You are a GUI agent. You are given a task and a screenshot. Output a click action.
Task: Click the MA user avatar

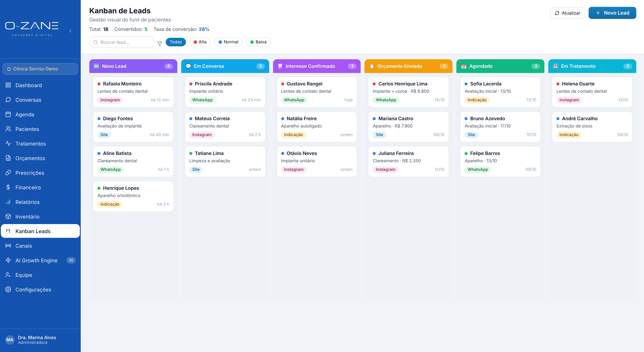pos(10,340)
